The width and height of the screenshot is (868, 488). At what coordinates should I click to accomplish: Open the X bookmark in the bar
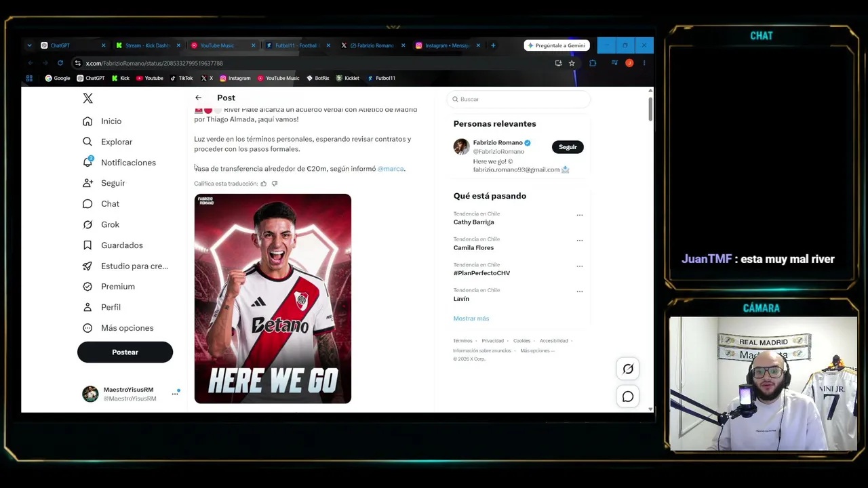click(207, 78)
